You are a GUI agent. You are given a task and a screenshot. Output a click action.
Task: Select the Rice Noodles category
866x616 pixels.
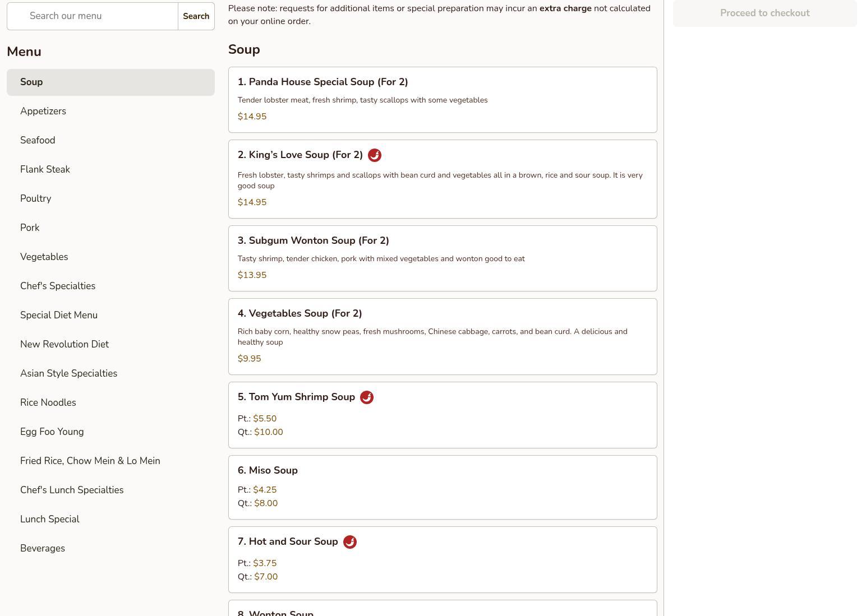coord(48,402)
